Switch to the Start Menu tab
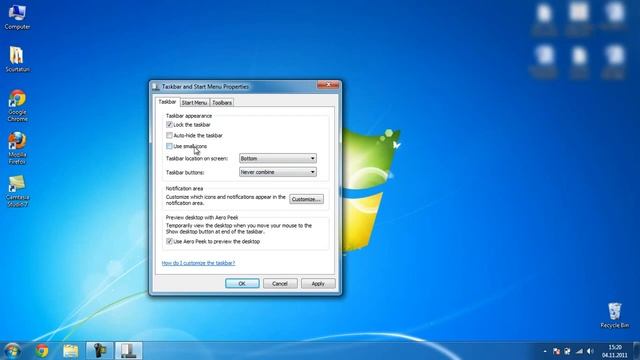Image resolution: width=640 pixels, height=360 pixels. (x=194, y=102)
